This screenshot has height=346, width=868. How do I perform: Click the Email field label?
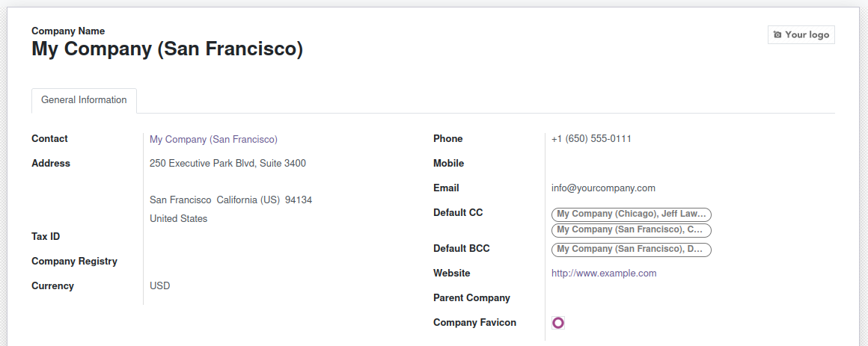click(446, 188)
